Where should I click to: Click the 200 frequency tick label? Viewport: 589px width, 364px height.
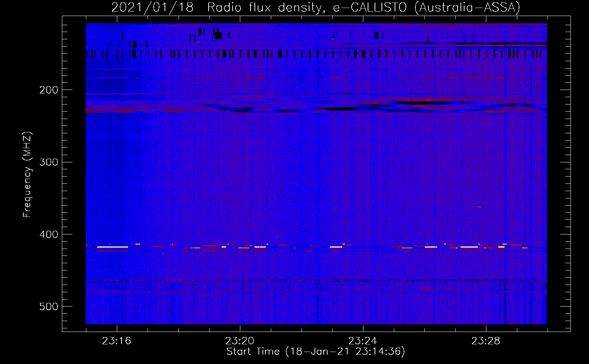click(x=49, y=90)
